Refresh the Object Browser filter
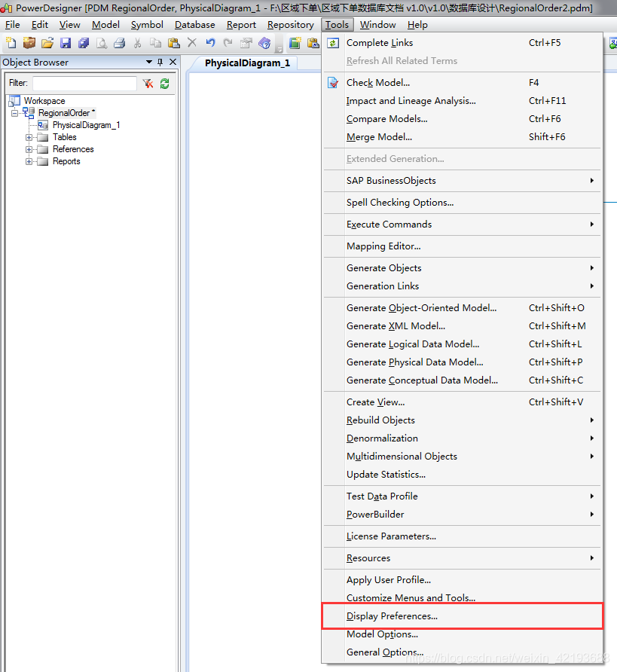This screenshot has height=672, width=617. coord(164,84)
